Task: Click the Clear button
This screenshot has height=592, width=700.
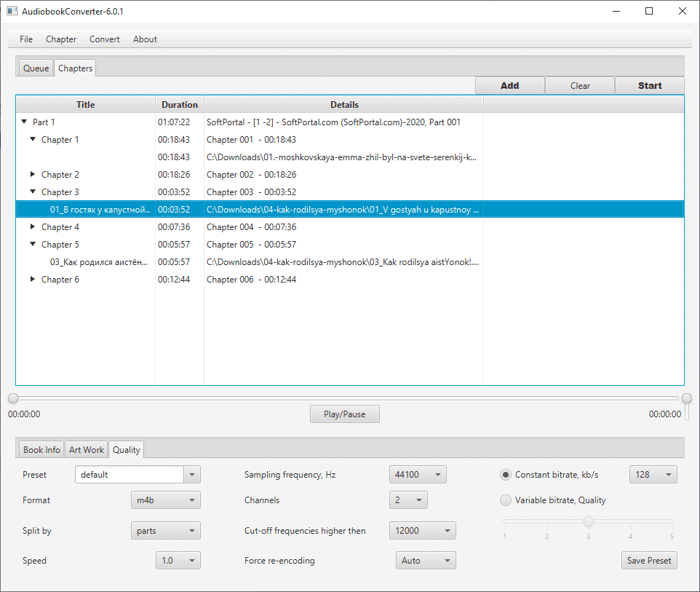Action: click(580, 85)
